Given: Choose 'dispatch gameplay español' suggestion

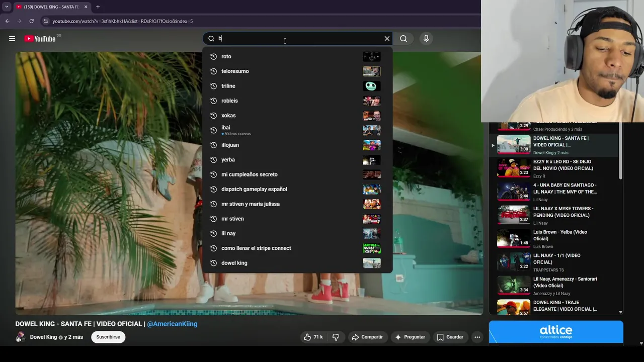Looking at the screenshot, I should click(297, 189).
